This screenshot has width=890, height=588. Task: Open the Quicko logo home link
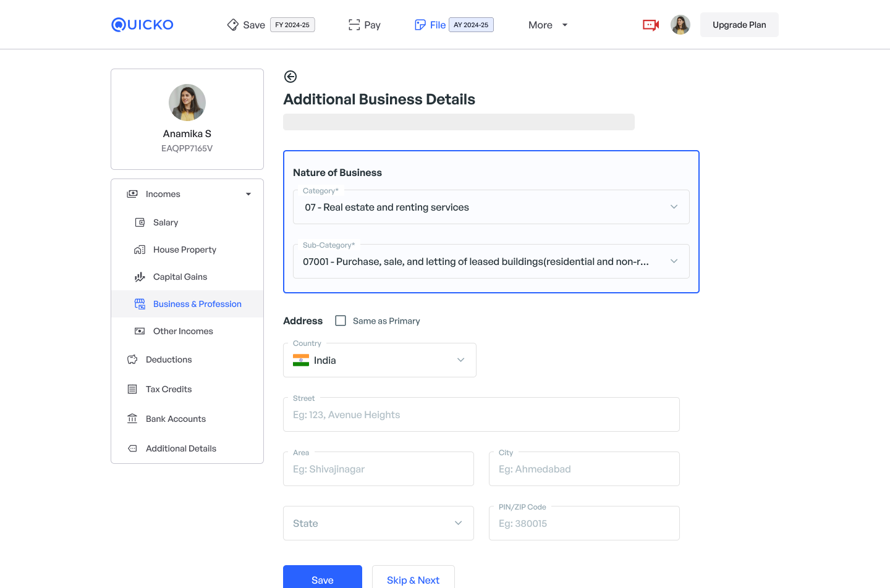point(142,25)
